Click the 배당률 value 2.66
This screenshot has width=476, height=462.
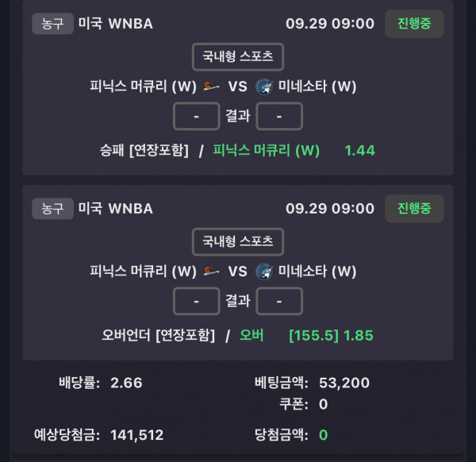pos(127,383)
